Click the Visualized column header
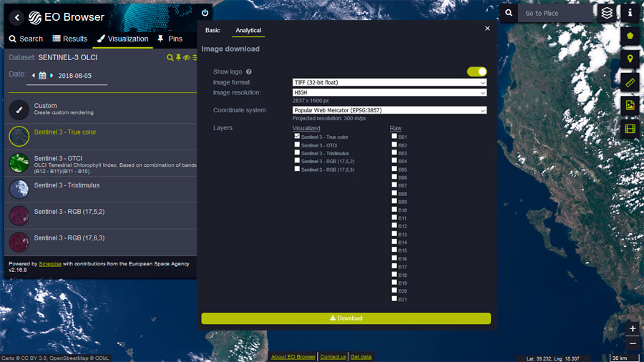 pyautogui.click(x=306, y=128)
